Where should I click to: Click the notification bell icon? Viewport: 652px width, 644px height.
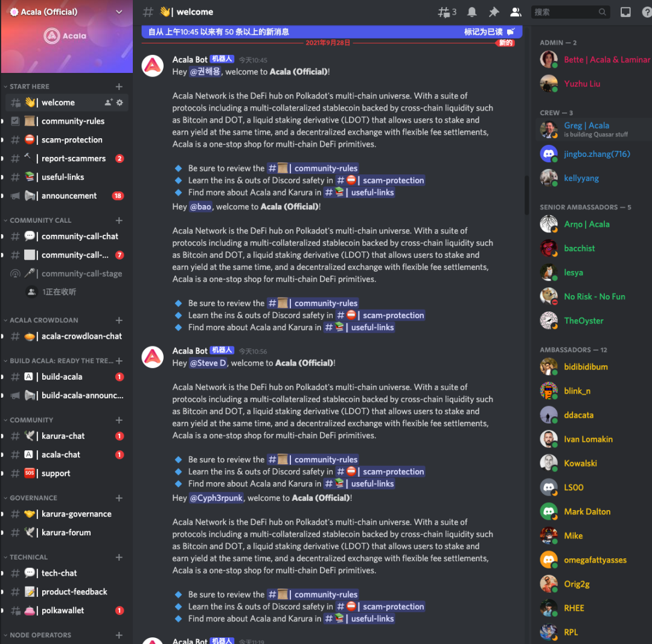click(471, 12)
